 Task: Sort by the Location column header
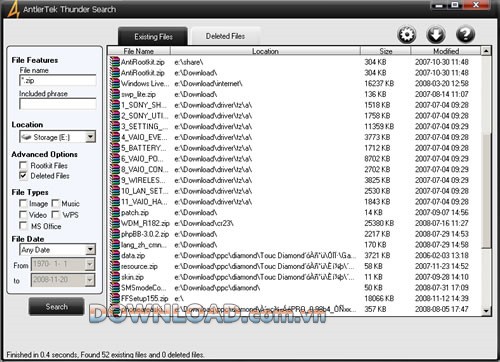coord(265,51)
